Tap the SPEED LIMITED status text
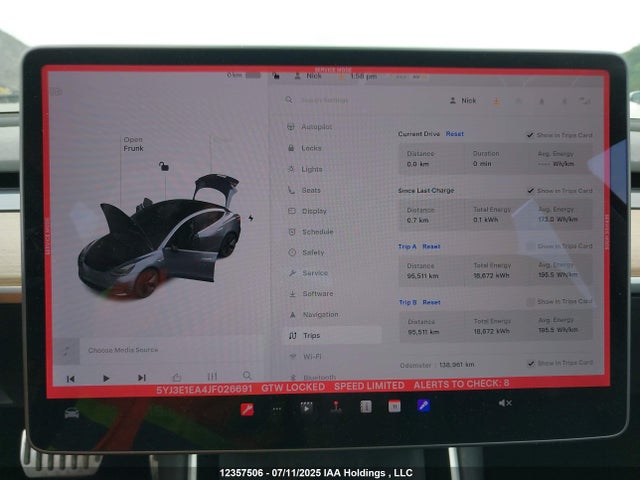The image size is (640, 480). pos(369,386)
